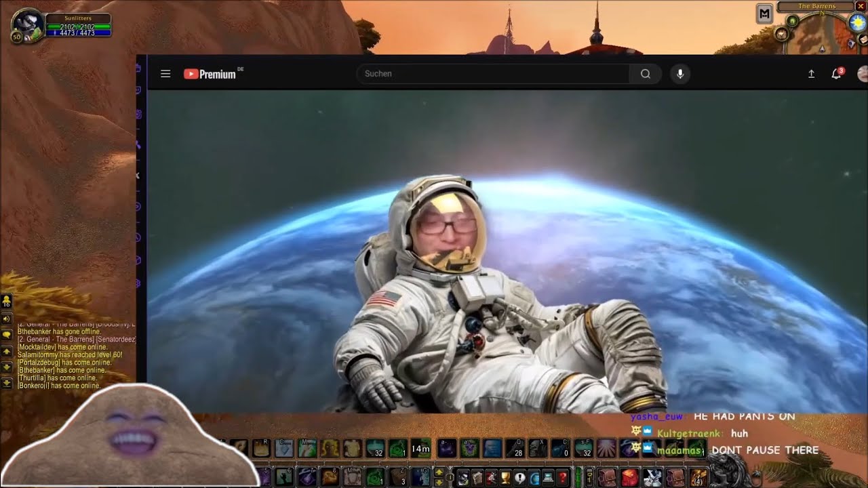Screen dimensions: 868x488
Task: Open the exclamation-mark micro button
Action: (520, 478)
